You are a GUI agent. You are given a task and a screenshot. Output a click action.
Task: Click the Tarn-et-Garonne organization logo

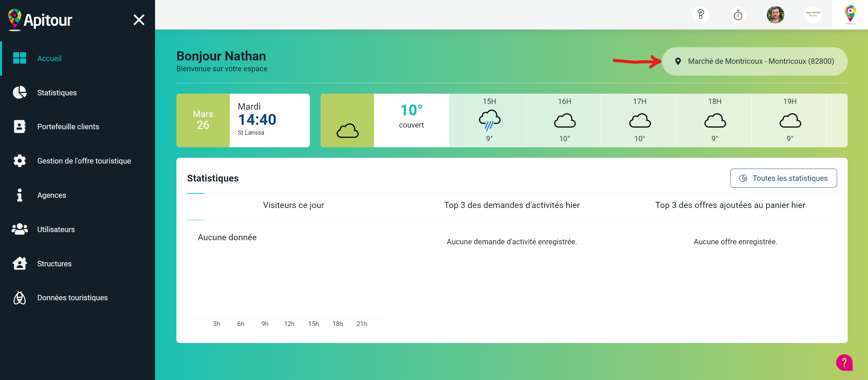click(x=812, y=15)
